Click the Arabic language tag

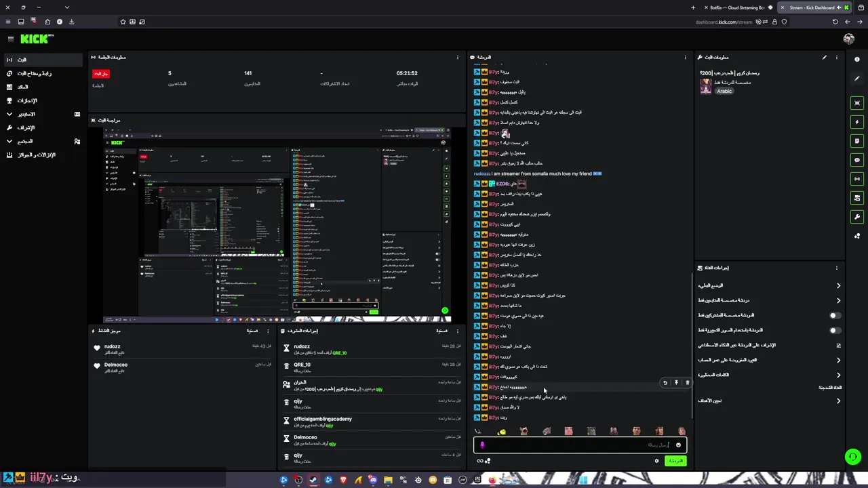(724, 91)
